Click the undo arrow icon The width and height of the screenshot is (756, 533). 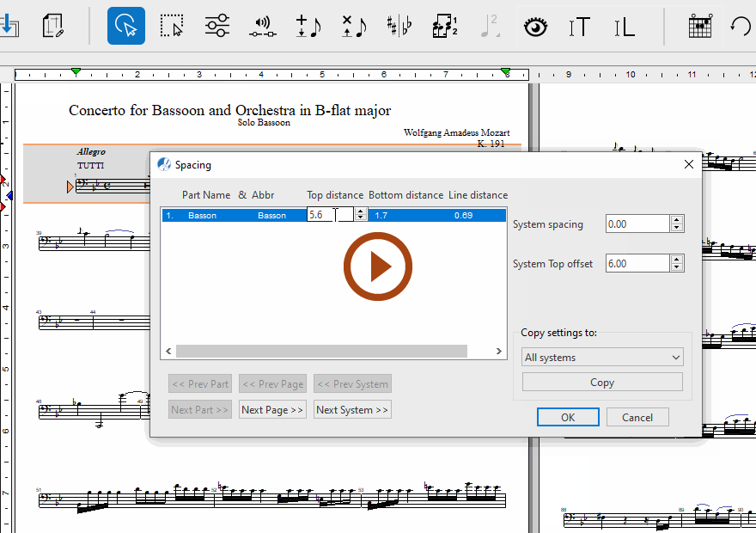click(x=740, y=26)
